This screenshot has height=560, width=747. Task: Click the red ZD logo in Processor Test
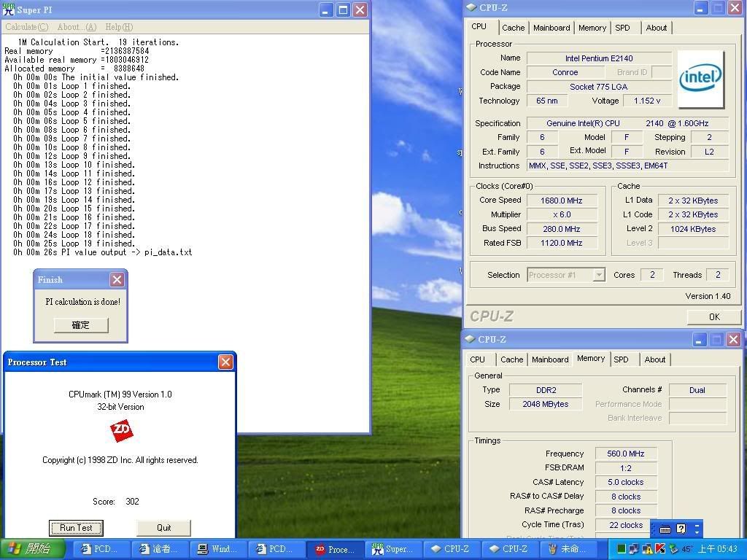(122, 431)
